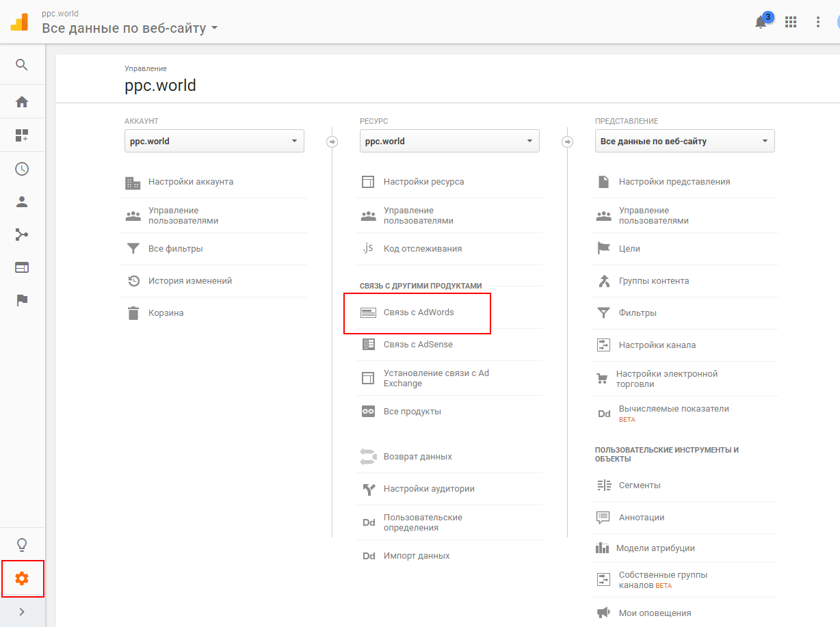
Task: Click arrow between Аккаунт and Ресурс columns
Action: click(332, 142)
